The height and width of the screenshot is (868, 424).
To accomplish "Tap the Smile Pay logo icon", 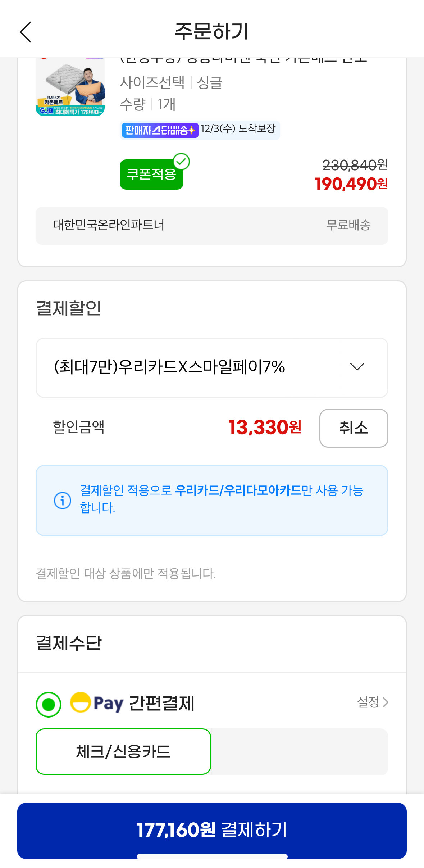I will [x=81, y=702].
